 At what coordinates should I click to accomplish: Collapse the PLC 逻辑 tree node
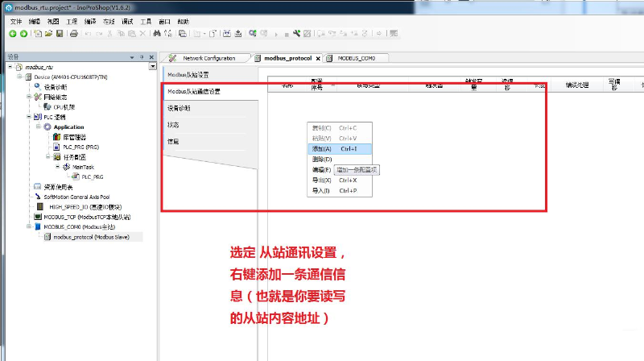click(x=29, y=117)
